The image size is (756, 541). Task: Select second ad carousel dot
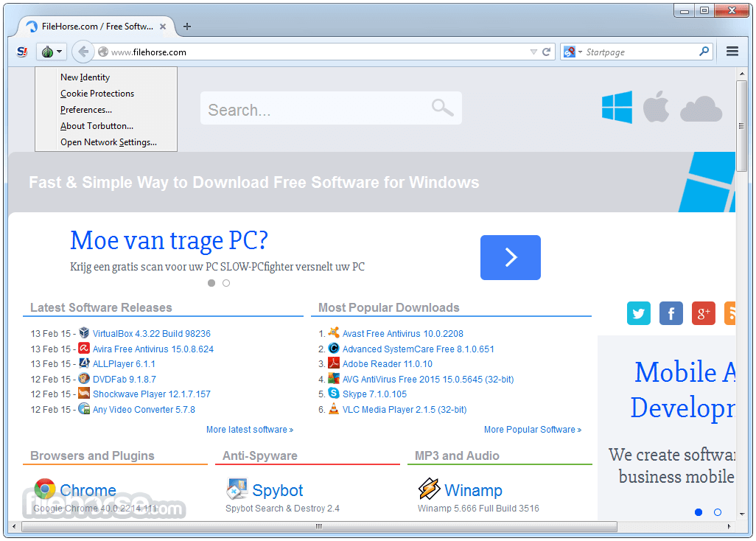pos(226,283)
